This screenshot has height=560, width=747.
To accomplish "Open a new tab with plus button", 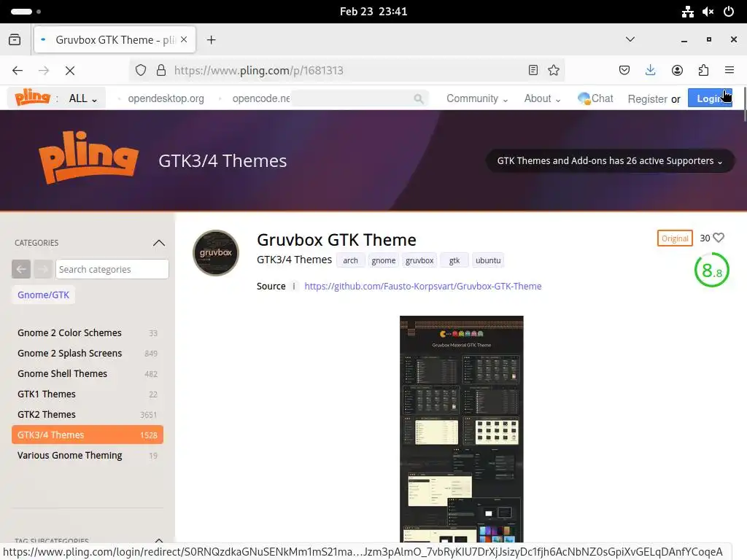I will click(x=211, y=40).
